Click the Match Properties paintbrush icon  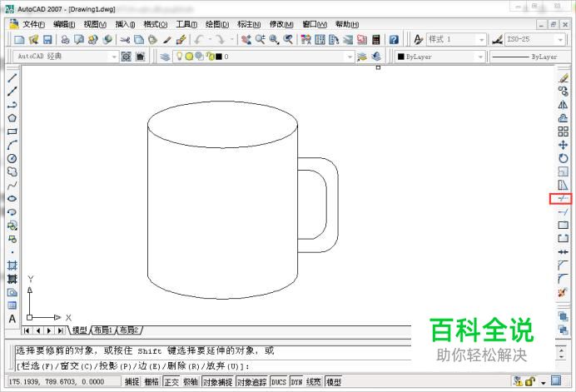pos(181,39)
